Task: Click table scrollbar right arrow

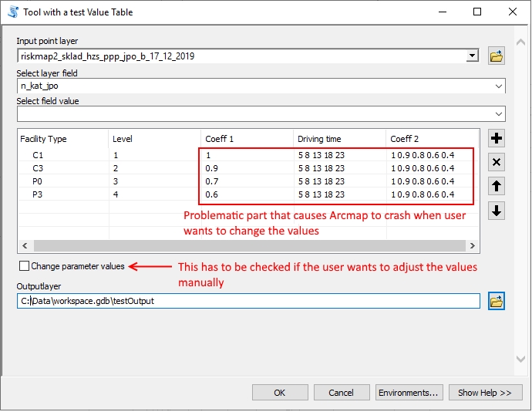Action: [473, 245]
